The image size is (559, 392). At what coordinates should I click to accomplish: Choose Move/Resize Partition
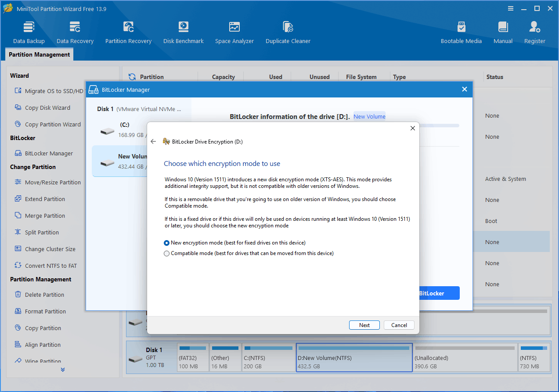click(47, 182)
